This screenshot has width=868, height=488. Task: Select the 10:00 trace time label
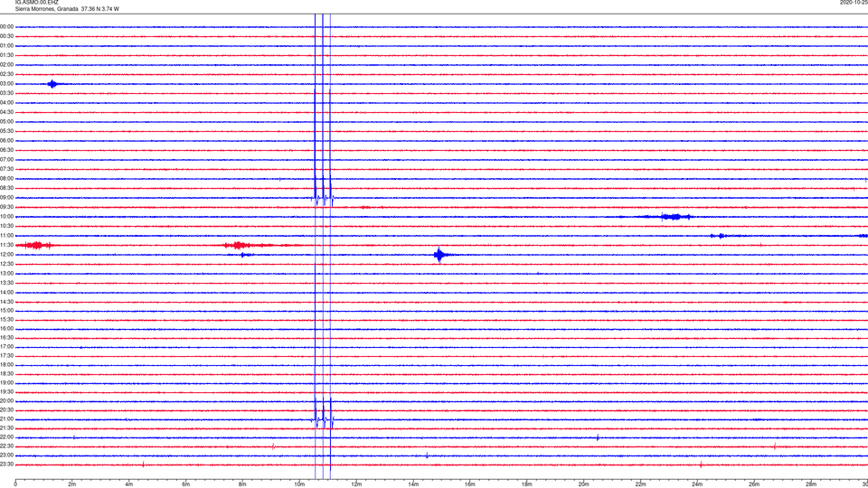click(x=6, y=216)
